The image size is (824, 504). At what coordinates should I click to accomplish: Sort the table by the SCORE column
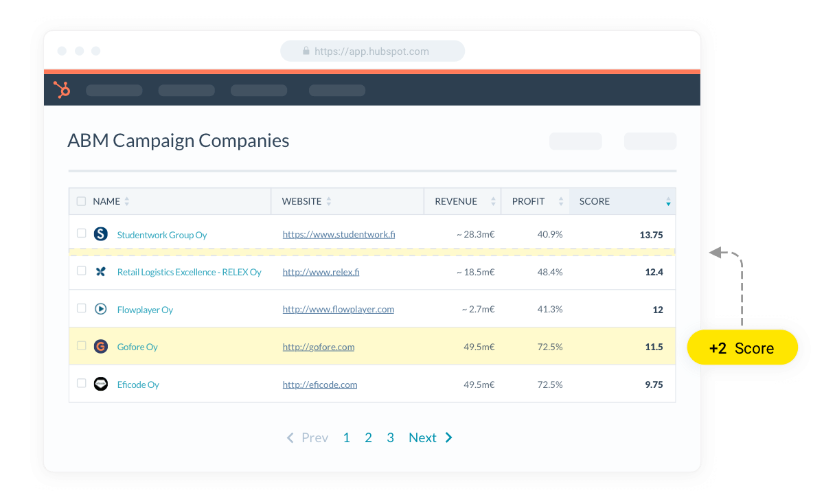click(668, 201)
